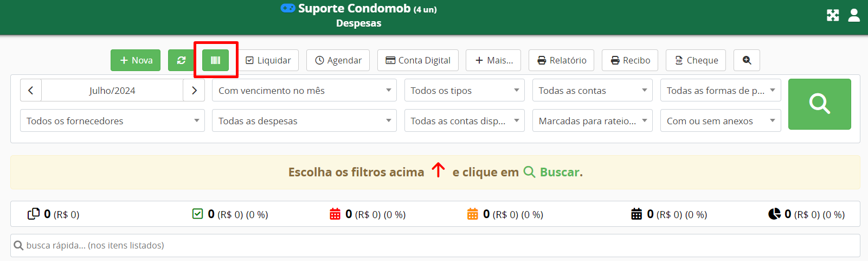Click the barcode reader icon button

point(215,60)
